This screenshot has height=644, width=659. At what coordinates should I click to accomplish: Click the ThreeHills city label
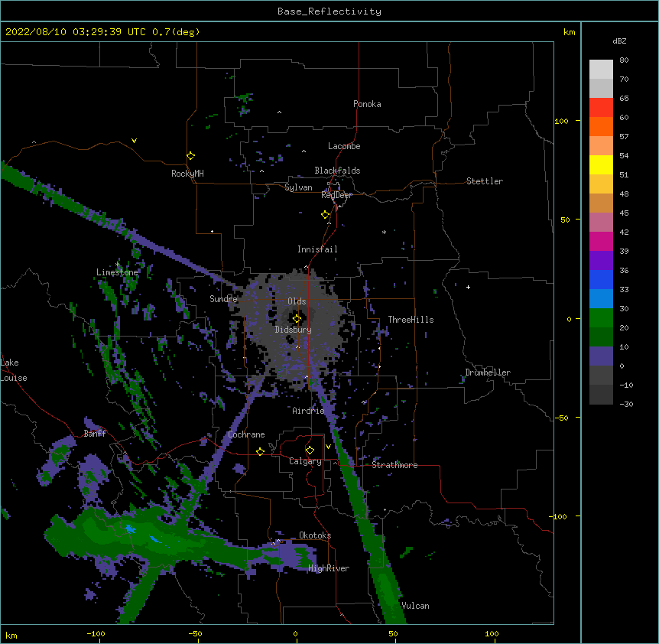pyautogui.click(x=411, y=320)
